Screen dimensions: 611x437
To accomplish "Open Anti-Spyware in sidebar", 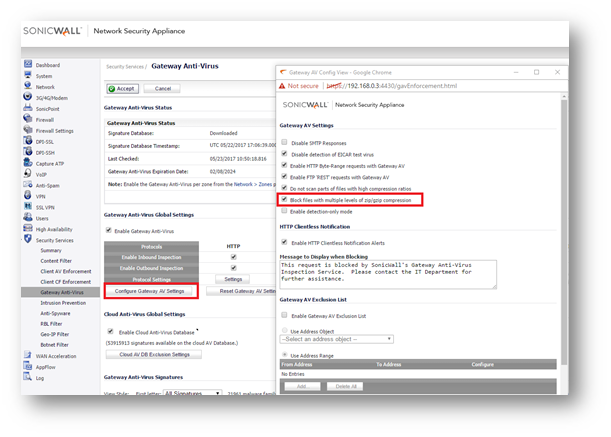I will [55, 313].
